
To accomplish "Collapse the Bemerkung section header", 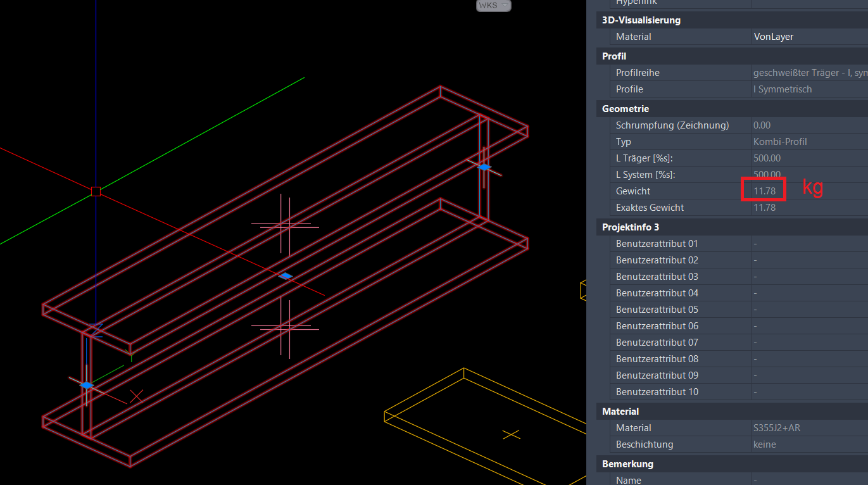I will tap(627, 463).
